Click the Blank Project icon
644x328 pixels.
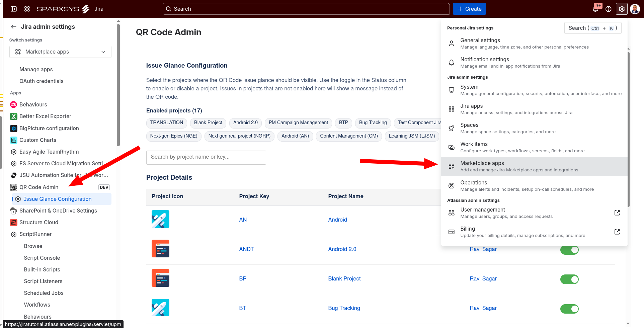(160, 278)
